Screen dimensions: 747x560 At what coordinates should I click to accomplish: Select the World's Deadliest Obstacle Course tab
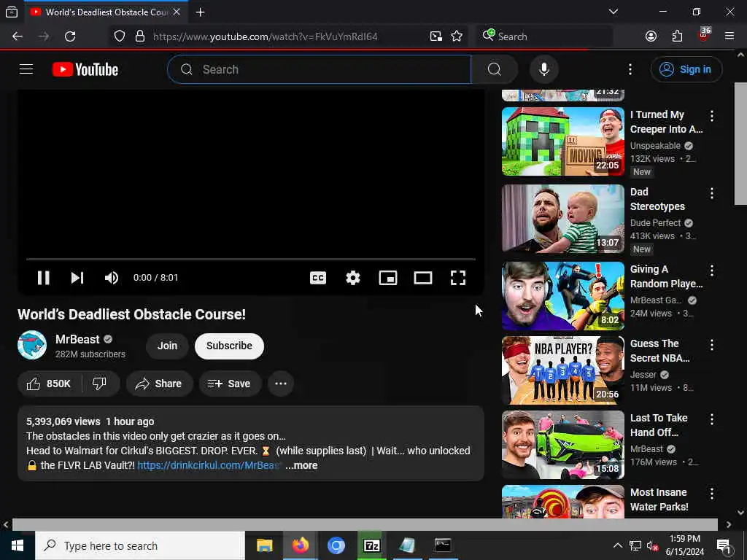pyautogui.click(x=106, y=12)
